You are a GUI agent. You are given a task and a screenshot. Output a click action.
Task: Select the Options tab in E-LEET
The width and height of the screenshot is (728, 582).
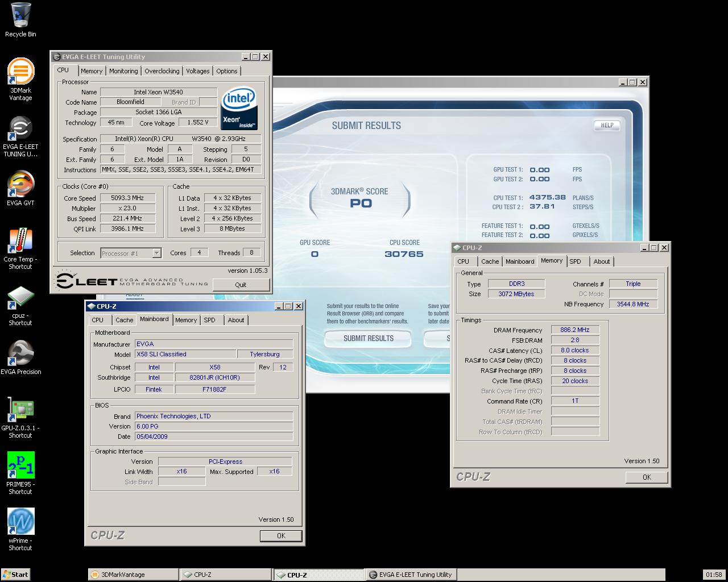pyautogui.click(x=226, y=71)
